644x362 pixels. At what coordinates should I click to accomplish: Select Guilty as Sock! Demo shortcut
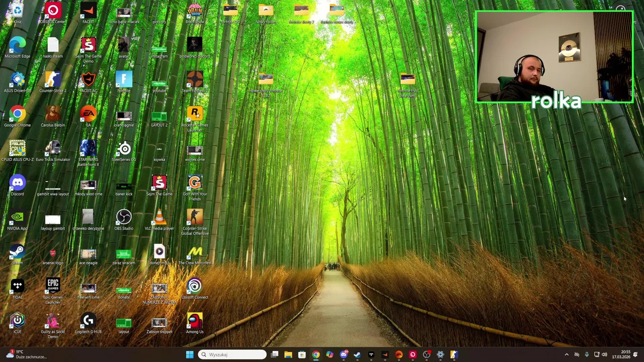[53, 326]
